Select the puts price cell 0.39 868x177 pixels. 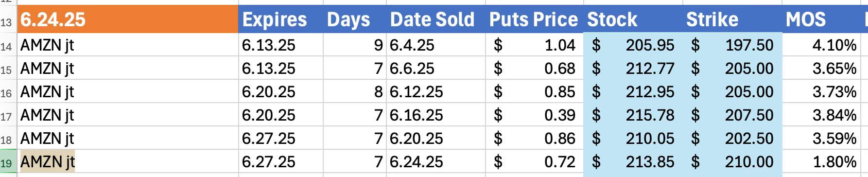(x=534, y=115)
